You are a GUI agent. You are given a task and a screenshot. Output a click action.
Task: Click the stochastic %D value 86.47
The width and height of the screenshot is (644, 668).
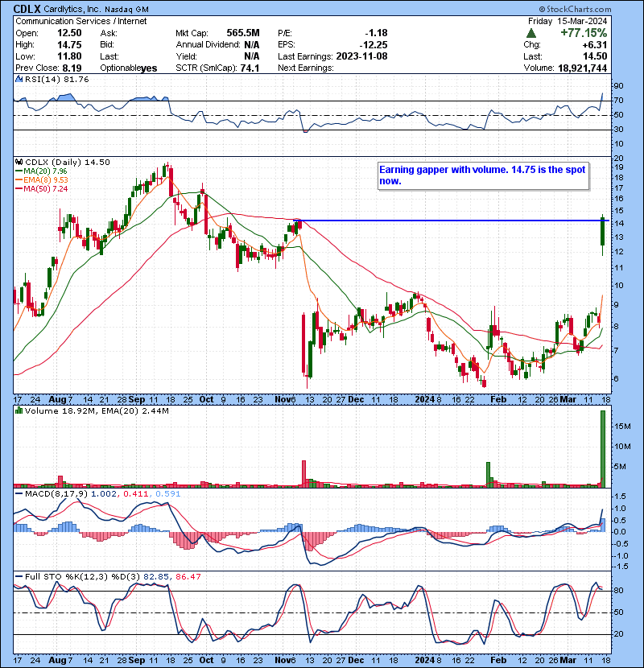(188, 576)
